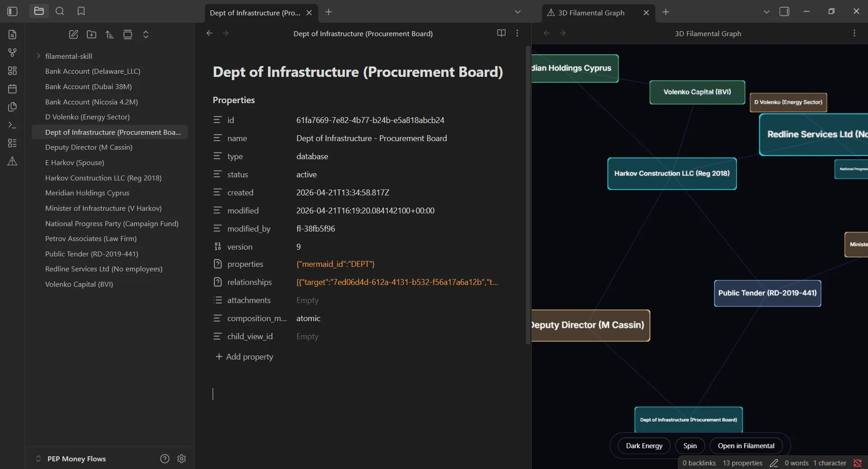Open vault help icon
This screenshot has height=469, width=868.
pyautogui.click(x=165, y=459)
